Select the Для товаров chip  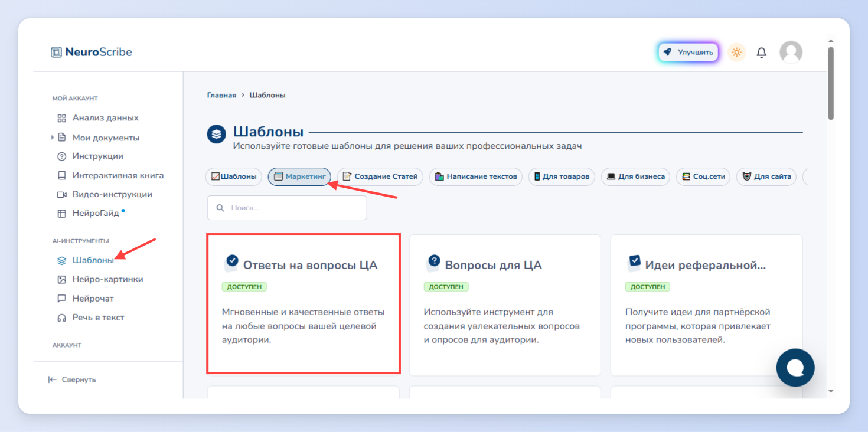coord(562,176)
